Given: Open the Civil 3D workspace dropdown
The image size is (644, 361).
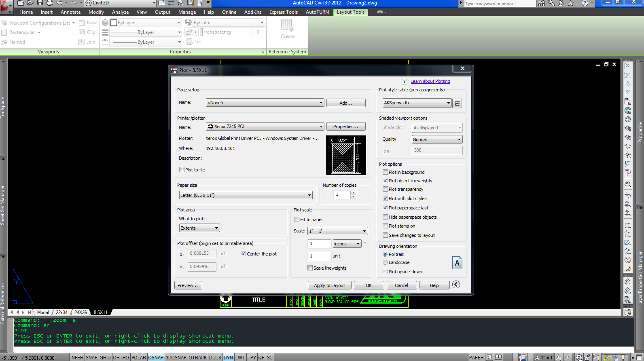Looking at the screenshot, I should 120,3.
